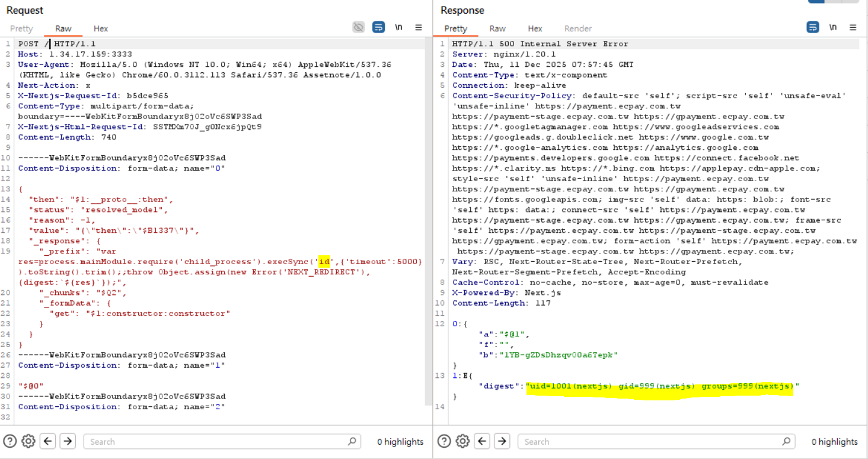The width and height of the screenshot is (868, 459).
Task: Click the highlighted "uid=1001(nextjs)" digest value
Action: [663, 386]
